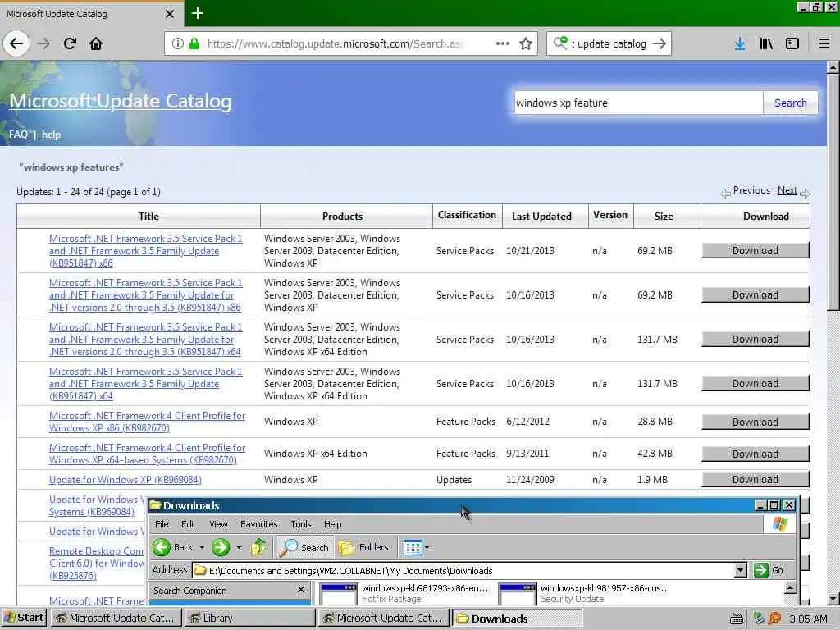Viewport: 840px width, 630px height.
Task: Download Update for Windows XP KB969084 1.9 MB
Action: [755, 479]
